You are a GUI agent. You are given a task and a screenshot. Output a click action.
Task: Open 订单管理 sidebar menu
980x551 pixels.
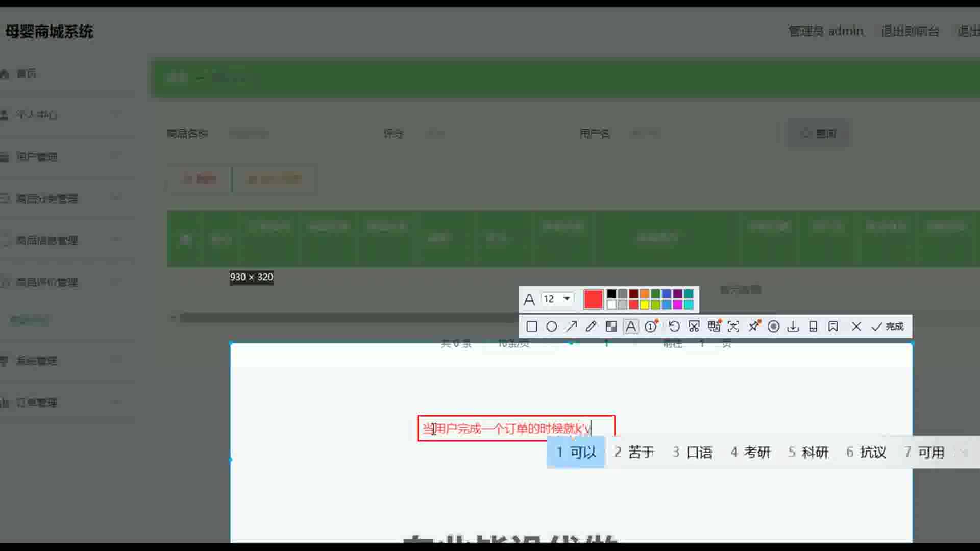pyautogui.click(x=37, y=403)
